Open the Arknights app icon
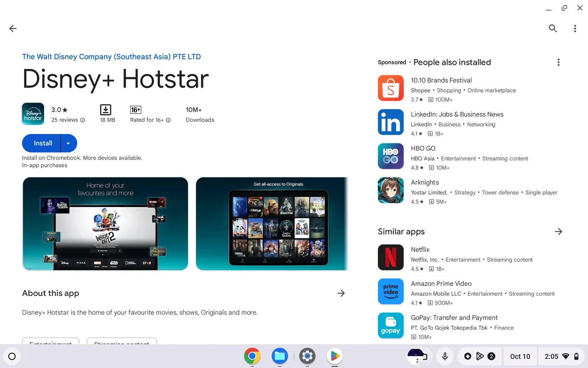This screenshot has width=588, height=368. [x=391, y=190]
